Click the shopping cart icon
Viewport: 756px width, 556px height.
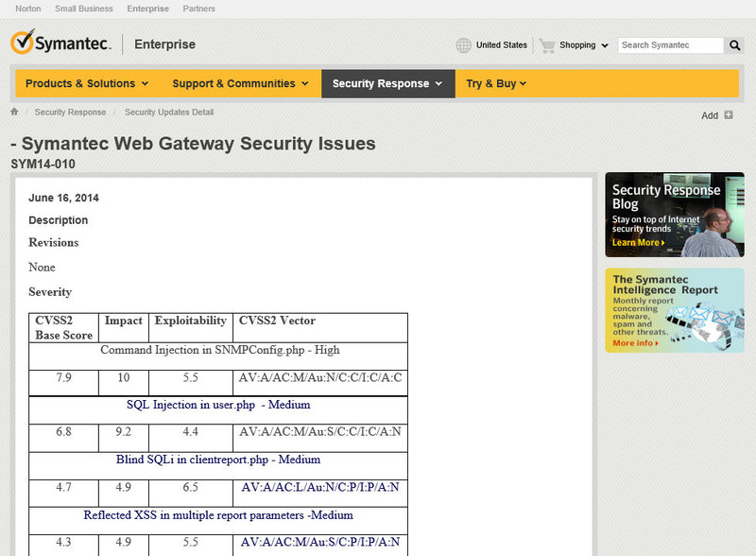[x=547, y=45]
